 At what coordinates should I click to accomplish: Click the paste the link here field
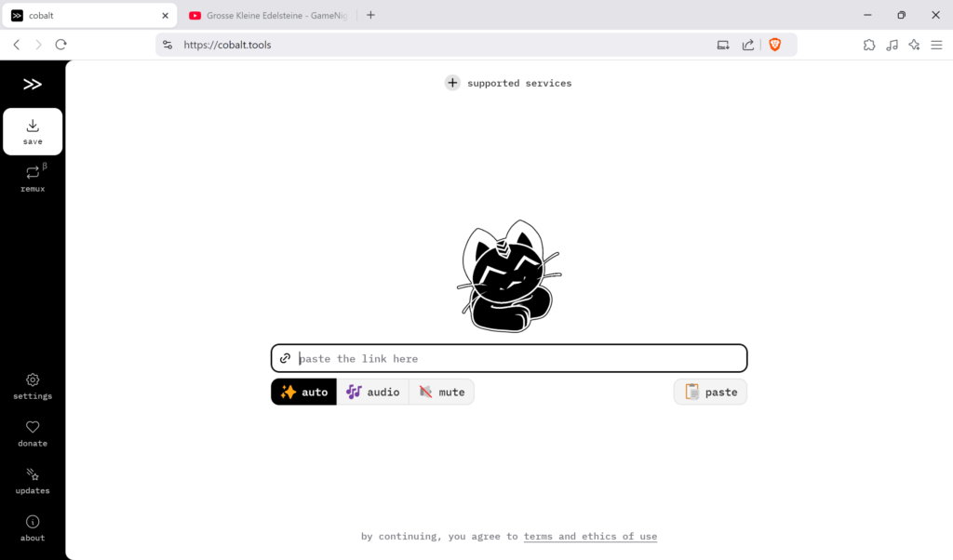517,358
